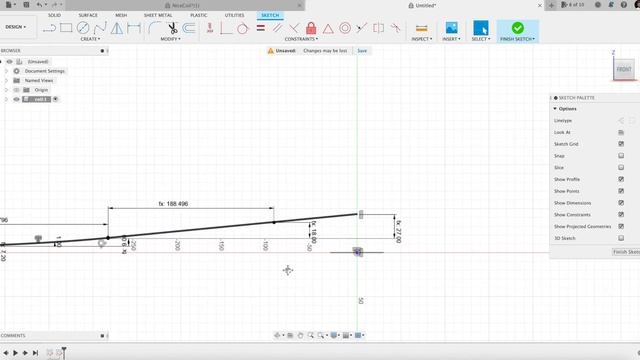
Task: Click Save in the unsaved warning bar
Action: pos(362,51)
